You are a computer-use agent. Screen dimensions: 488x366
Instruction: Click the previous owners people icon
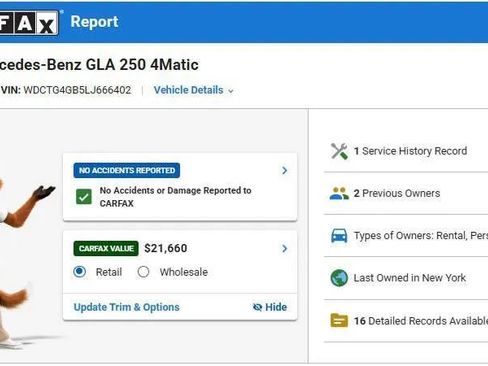click(x=339, y=193)
